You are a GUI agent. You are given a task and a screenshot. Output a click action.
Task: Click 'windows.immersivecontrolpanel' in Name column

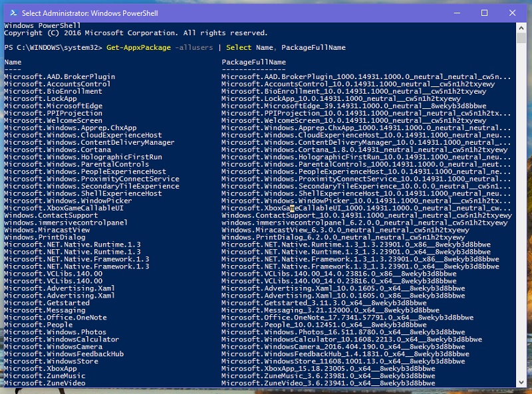(x=66, y=223)
